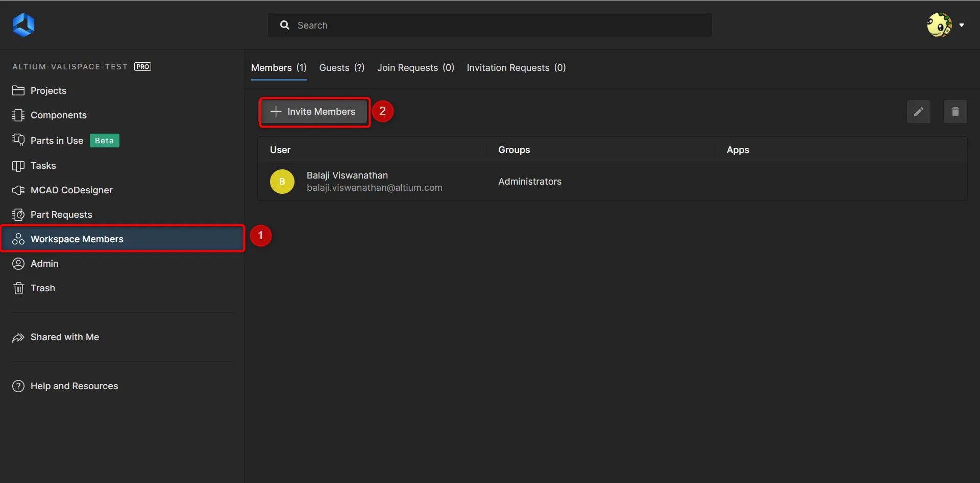Viewport: 980px width, 483px height.
Task: Click the Trash bin sidebar icon
Action: [18, 288]
